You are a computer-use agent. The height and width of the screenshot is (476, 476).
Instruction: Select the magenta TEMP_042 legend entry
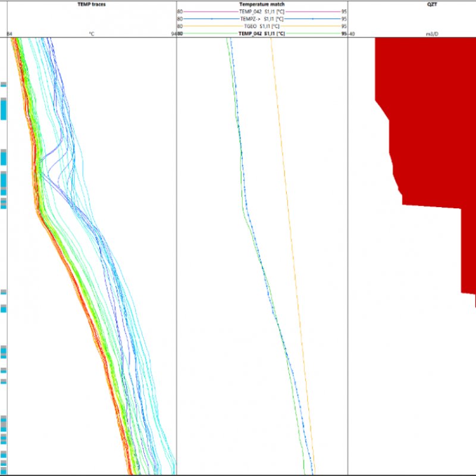pos(262,11)
